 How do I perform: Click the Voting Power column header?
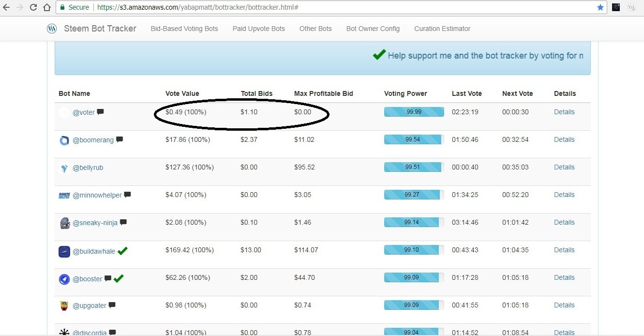[x=405, y=93]
